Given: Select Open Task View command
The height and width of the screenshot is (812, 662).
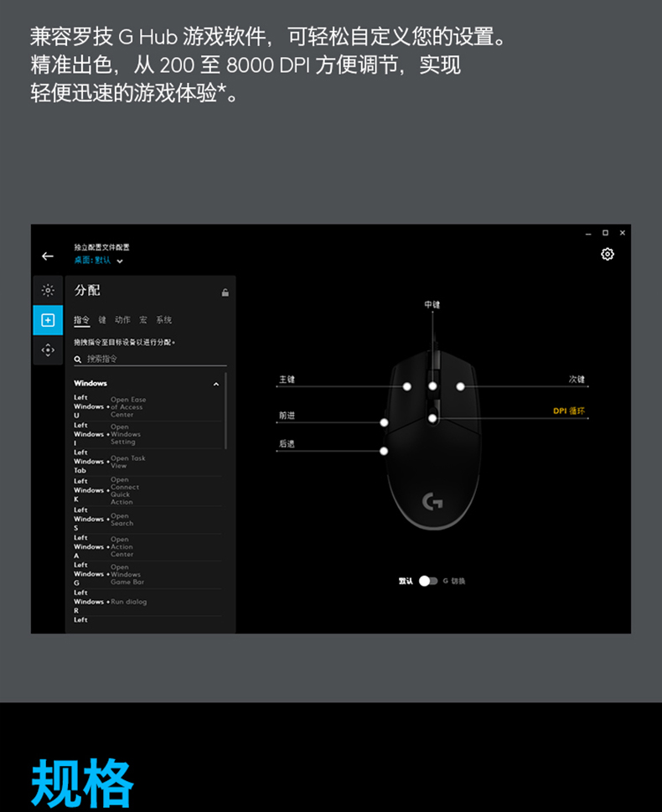Looking at the screenshot, I should pyautogui.click(x=147, y=462).
